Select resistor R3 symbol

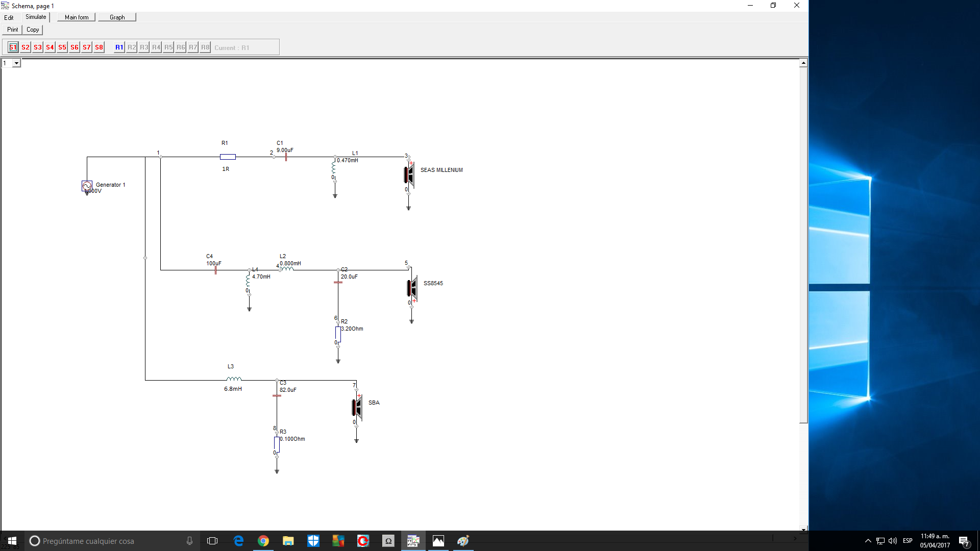point(277,444)
